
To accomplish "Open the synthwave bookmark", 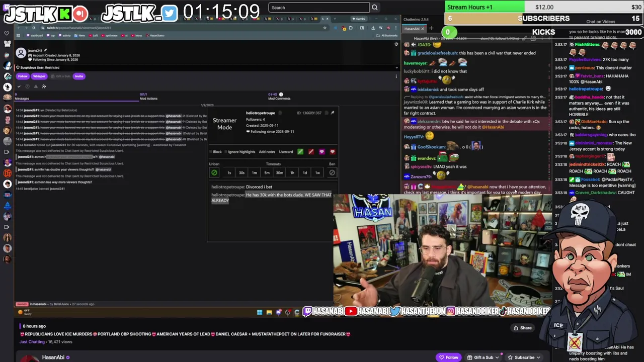I will [x=109, y=36].
